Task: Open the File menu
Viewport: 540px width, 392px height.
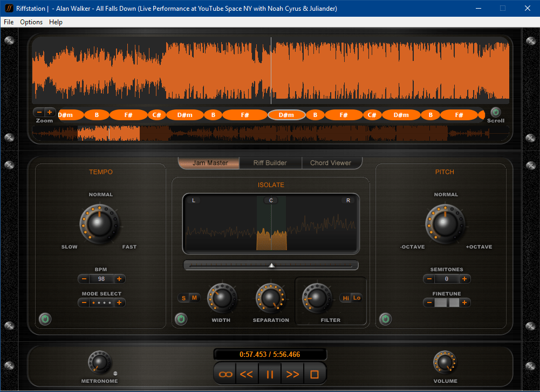Action: (x=9, y=22)
